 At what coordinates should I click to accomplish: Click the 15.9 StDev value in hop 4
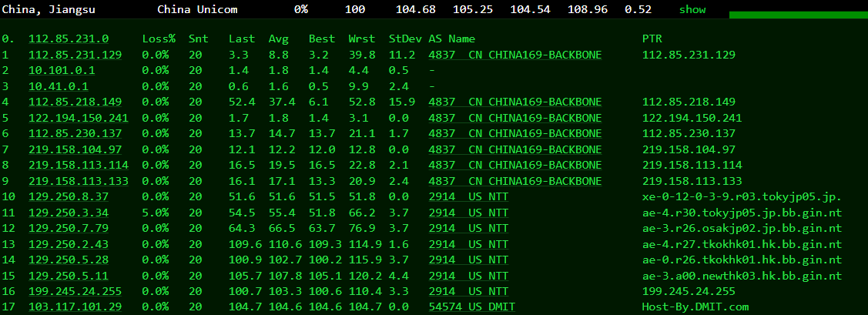point(402,102)
